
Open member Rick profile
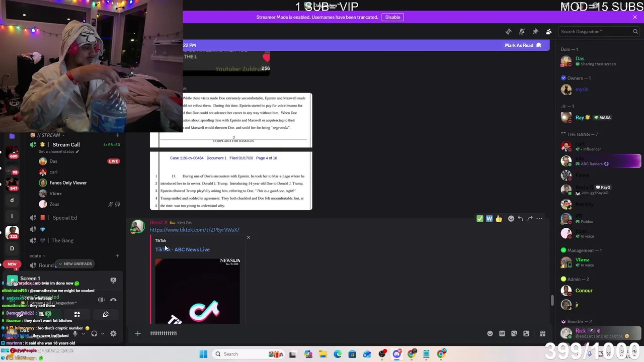[x=601, y=333]
